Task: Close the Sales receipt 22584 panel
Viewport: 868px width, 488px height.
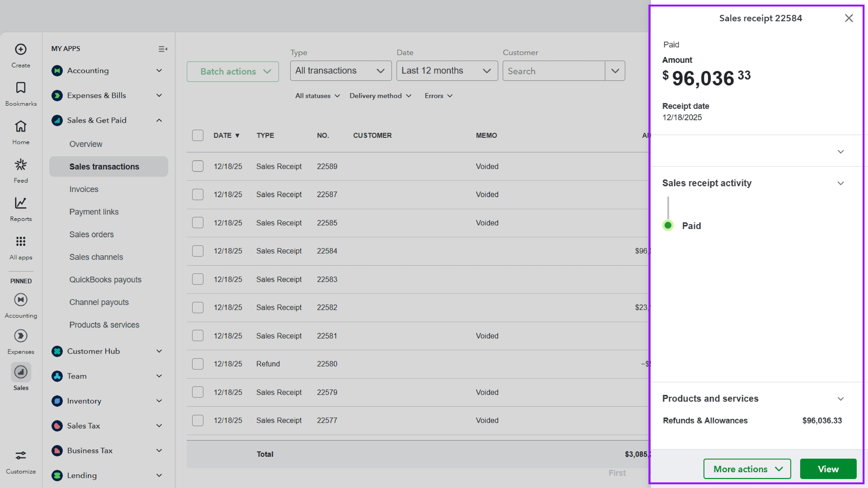Action: click(849, 18)
